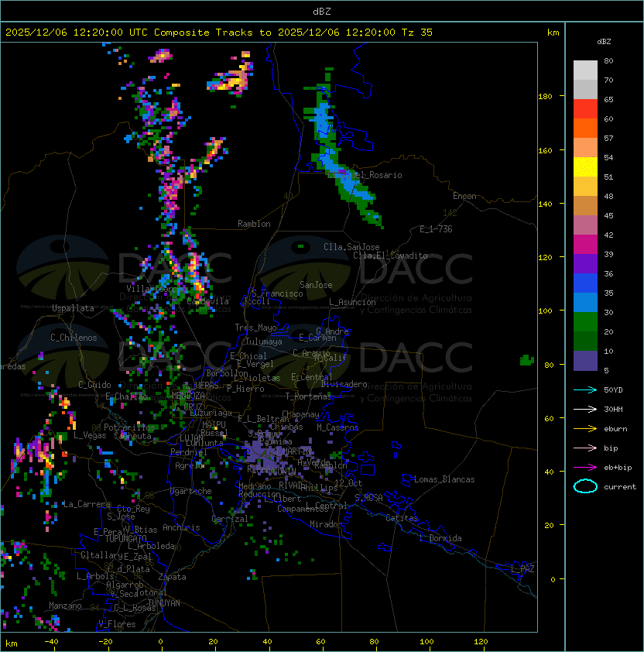
Task: Click the Agrelo place label
Action: point(189,465)
